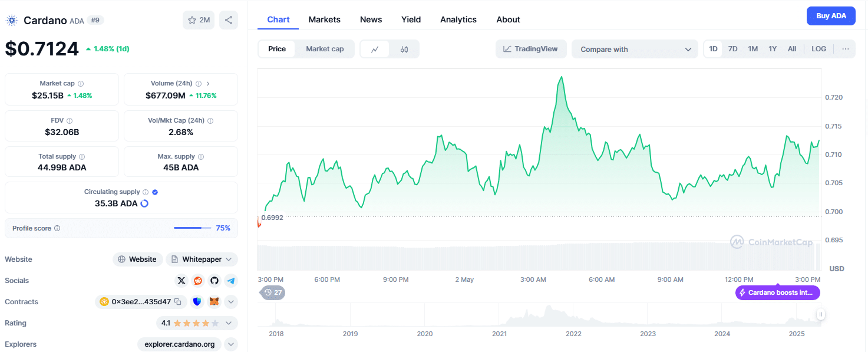
Task: Set chart range to 1D
Action: coord(713,49)
